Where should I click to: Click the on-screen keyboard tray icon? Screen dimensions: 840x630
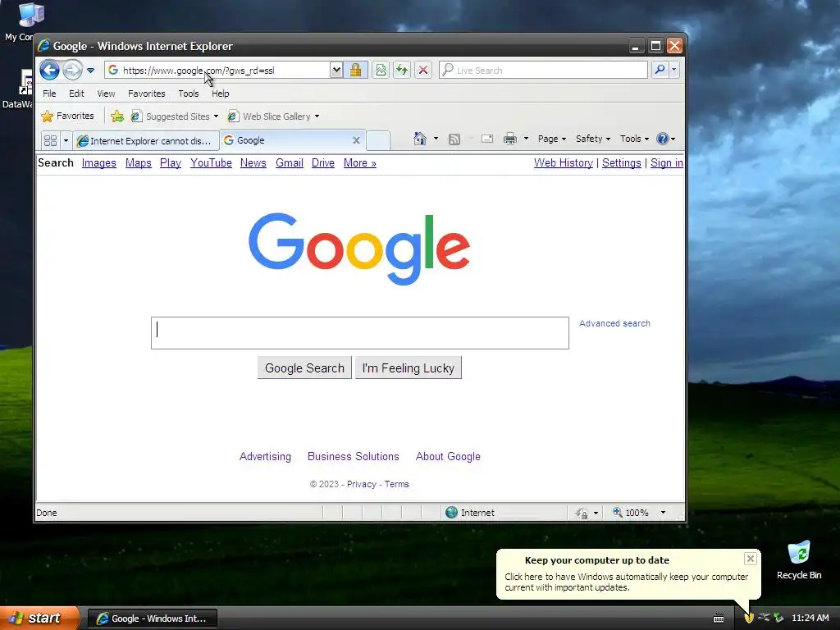tap(719, 619)
